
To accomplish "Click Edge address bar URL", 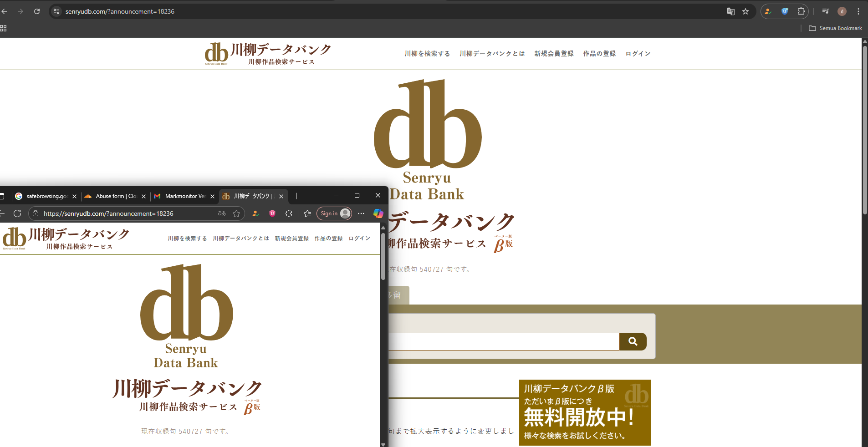I will pos(108,213).
